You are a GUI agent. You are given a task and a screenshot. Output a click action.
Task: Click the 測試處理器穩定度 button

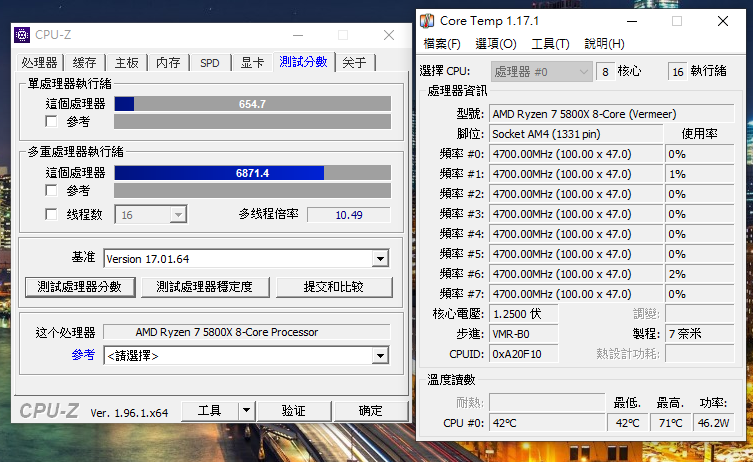pos(205,287)
